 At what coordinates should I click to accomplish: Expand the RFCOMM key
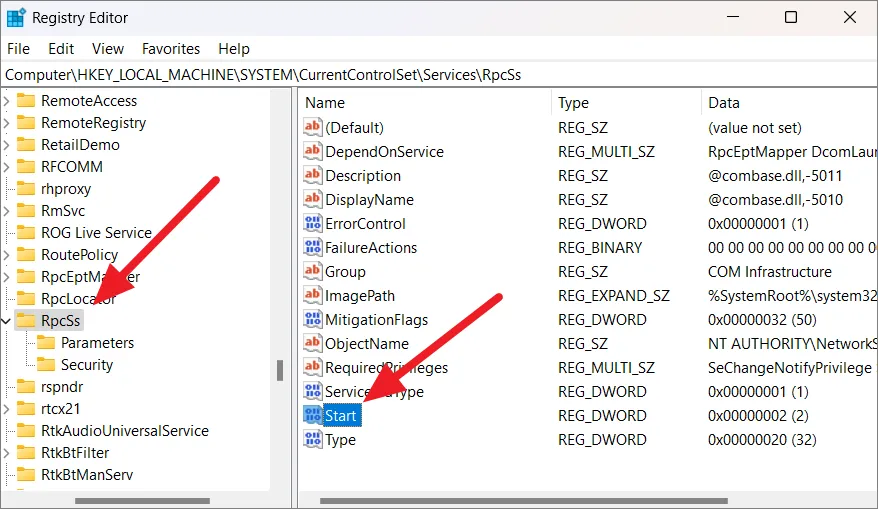point(6,167)
